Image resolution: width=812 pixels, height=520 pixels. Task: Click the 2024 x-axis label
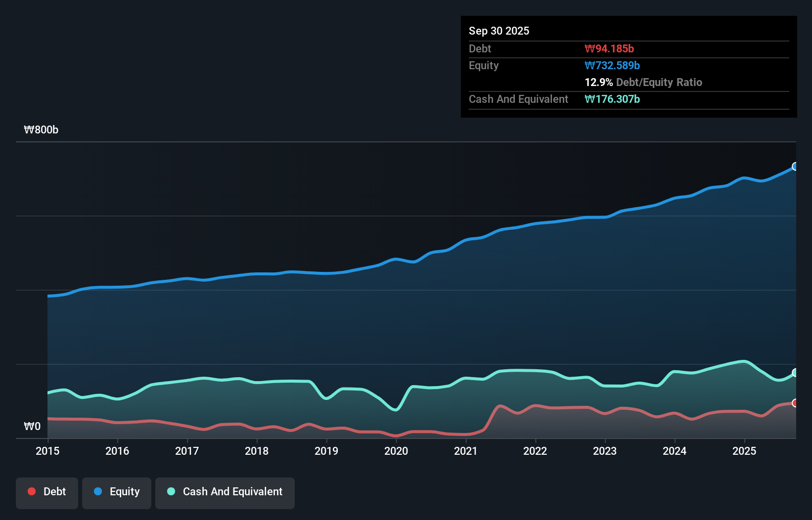[675, 451]
